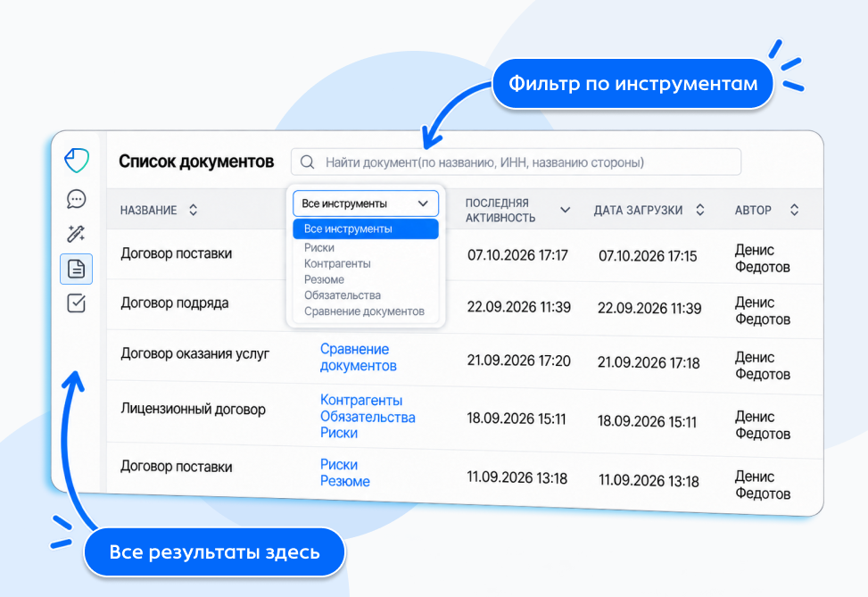
Task: Open Договор поставки dated 07.10.2026
Action: [x=177, y=253]
